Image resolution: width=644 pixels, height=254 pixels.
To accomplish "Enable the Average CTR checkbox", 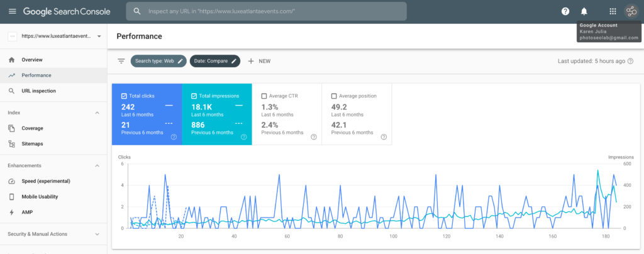I will [264, 96].
